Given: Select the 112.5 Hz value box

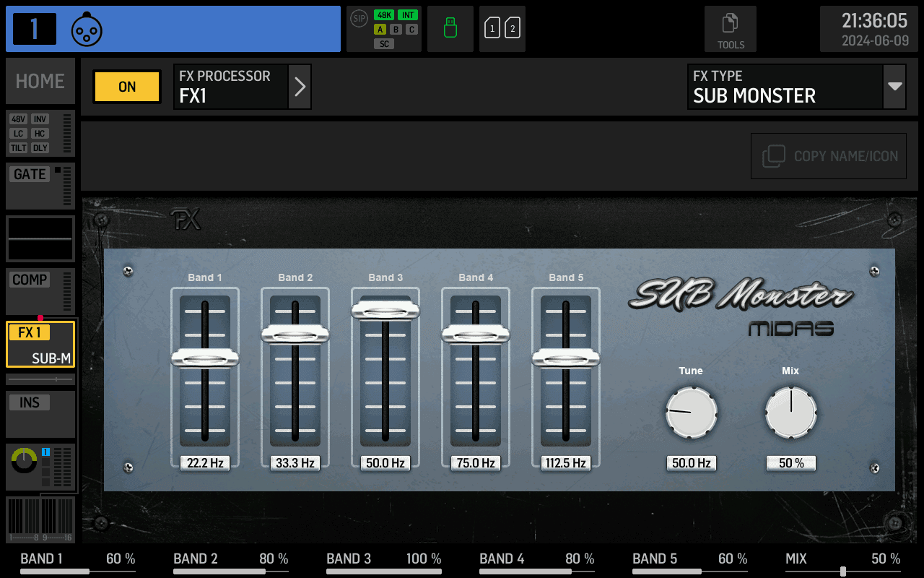Looking at the screenshot, I should [566, 463].
